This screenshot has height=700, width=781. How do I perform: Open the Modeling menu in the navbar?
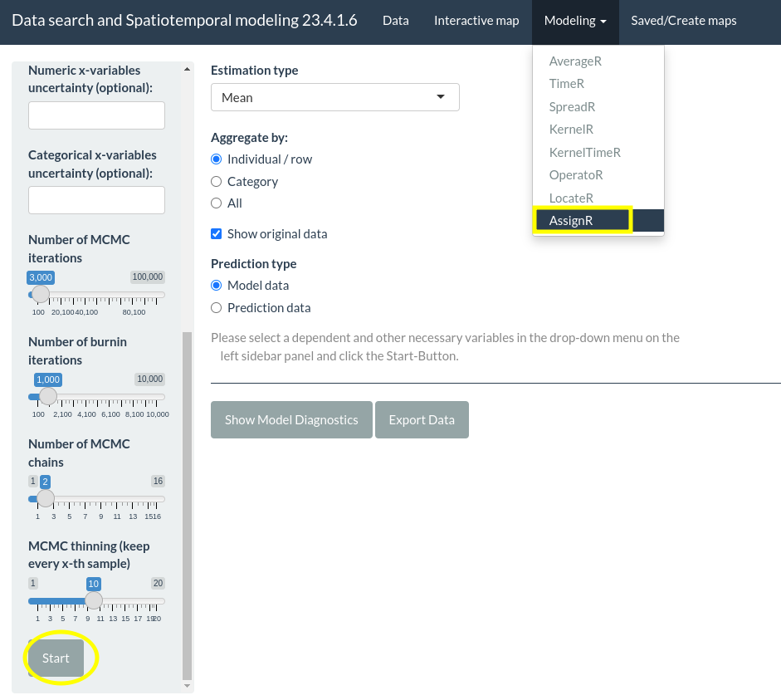[x=575, y=20]
